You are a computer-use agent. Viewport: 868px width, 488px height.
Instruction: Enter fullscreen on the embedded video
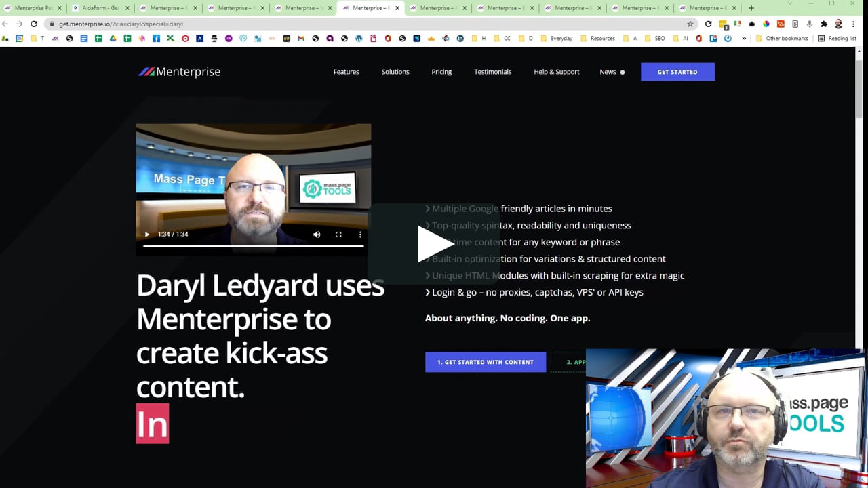coord(338,235)
